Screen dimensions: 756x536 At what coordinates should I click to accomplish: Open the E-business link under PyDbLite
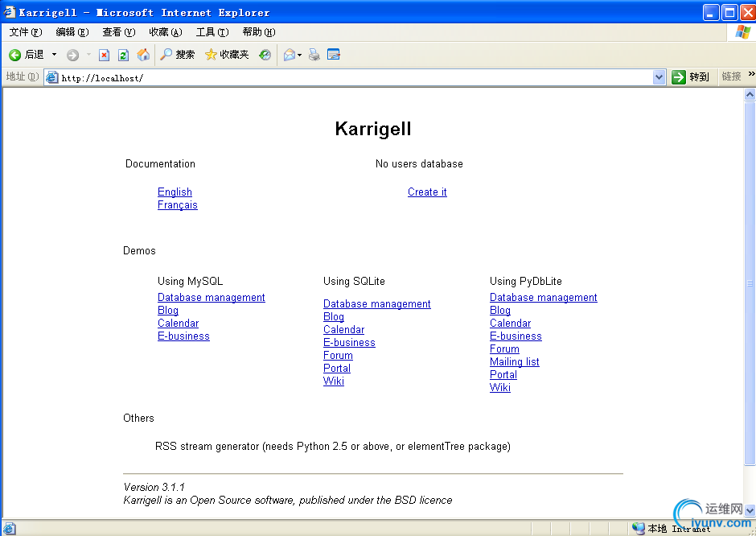tap(516, 336)
